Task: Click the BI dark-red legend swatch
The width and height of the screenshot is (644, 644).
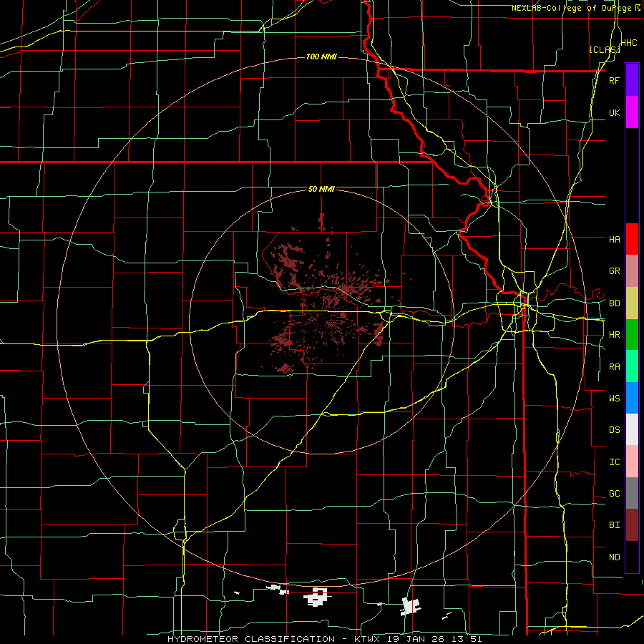Action: (632, 525)
